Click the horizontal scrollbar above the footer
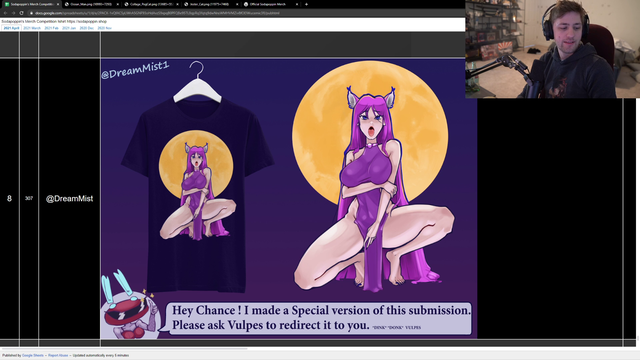The width and height of the screenshot is (640, 360). click(124, 349)
